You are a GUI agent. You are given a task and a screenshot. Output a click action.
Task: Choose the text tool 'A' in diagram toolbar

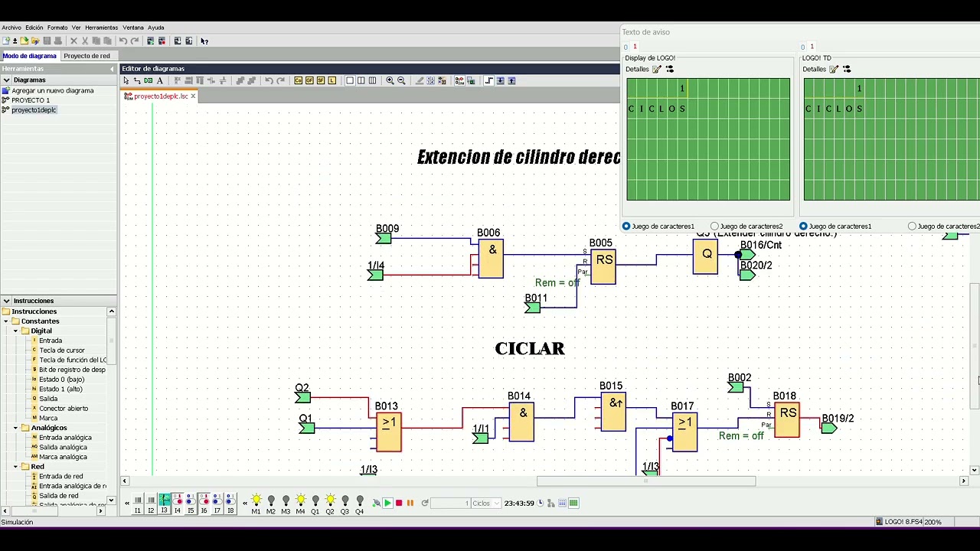click(159, 80)
